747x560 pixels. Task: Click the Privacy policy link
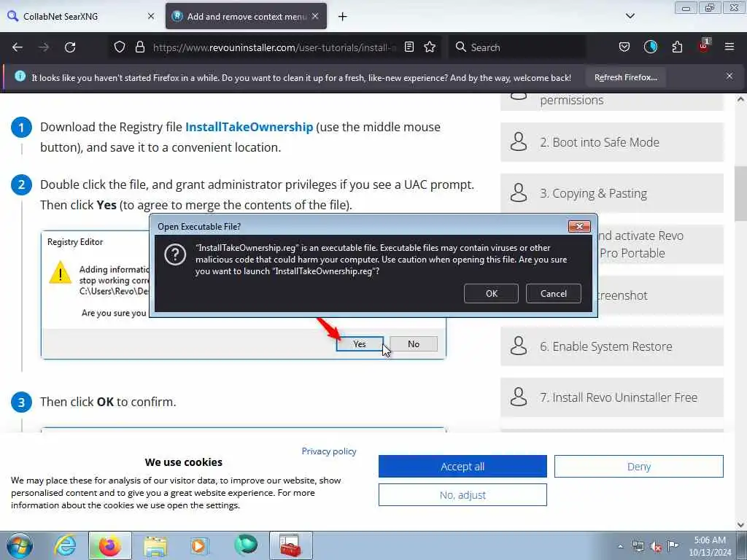(329, 451)
